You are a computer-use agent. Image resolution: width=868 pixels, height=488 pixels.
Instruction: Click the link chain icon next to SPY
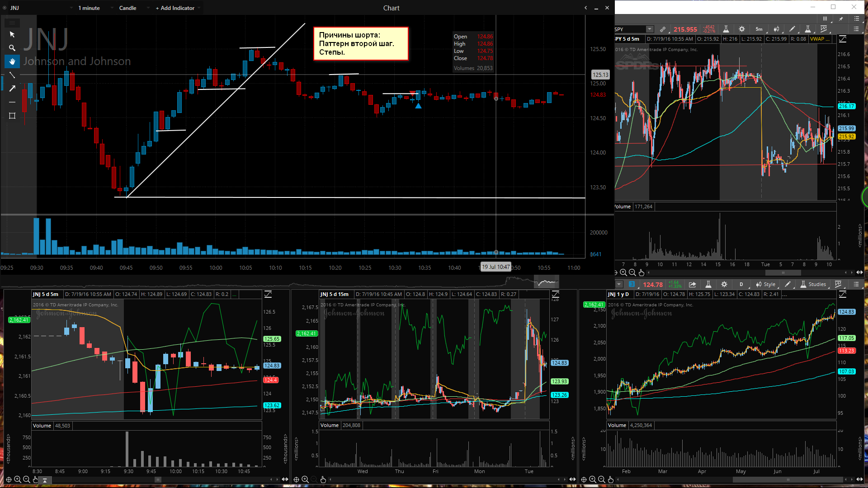pyautogui.click(x=663, y=29)
